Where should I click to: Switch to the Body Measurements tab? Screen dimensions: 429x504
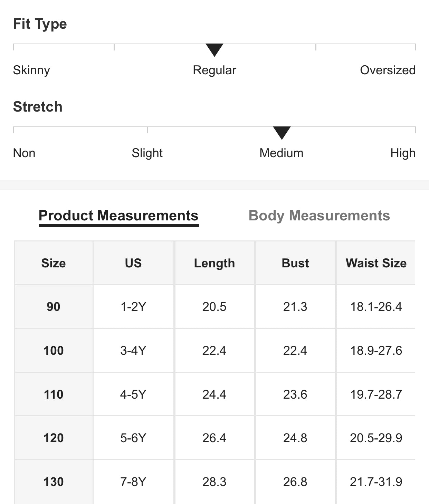tap(319, 216)
